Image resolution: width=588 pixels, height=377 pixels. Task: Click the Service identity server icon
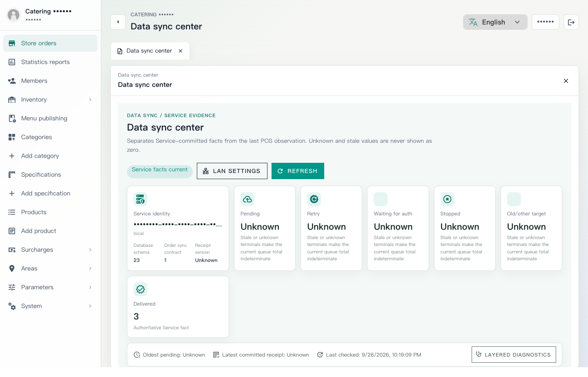click(x=140, y=199)
